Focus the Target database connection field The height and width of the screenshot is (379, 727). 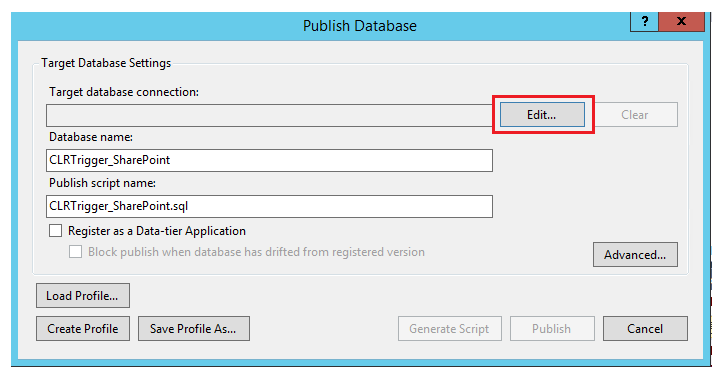(269, 115)
